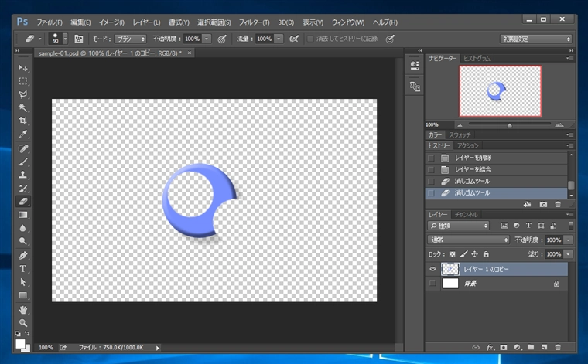
Task: Add a layer mask icon
Action: point(503,348)
